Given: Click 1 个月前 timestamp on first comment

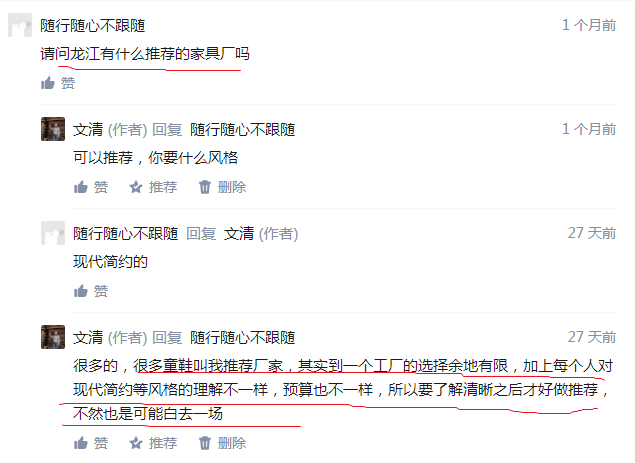Looking at the screenshot, I should (x=589, y=25).
